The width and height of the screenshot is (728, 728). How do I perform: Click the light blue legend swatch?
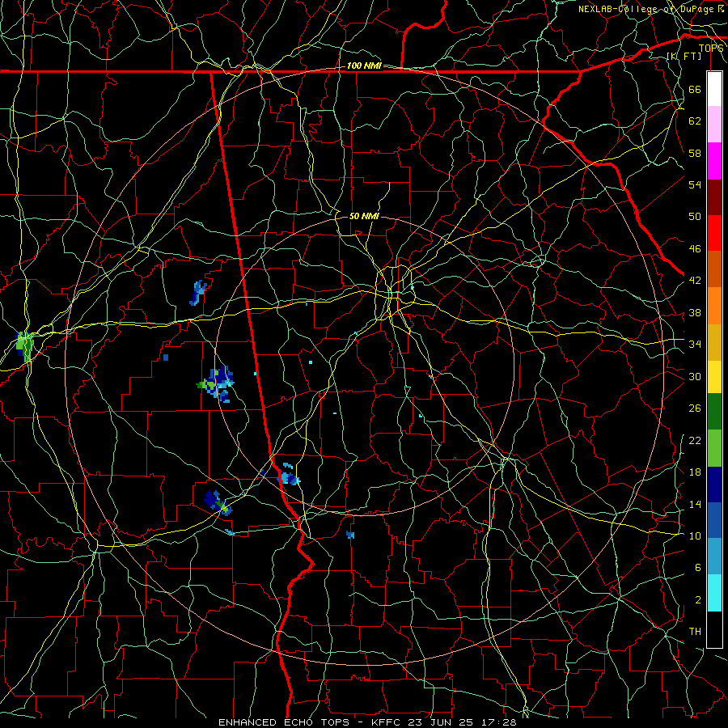coord(714,557)
